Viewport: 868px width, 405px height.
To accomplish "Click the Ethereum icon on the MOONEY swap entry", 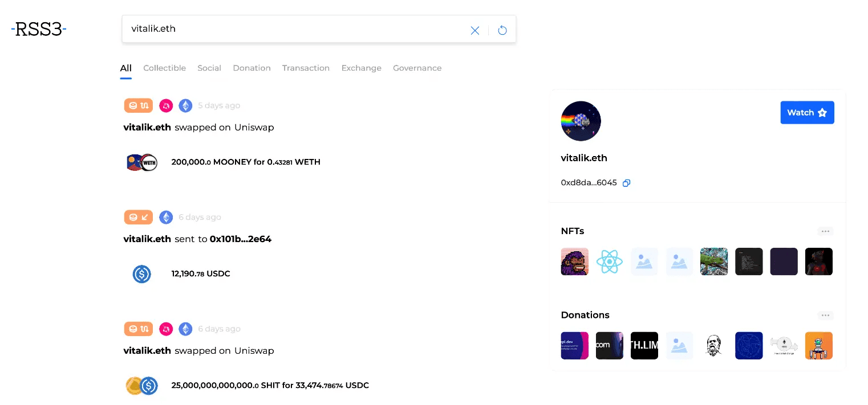I will tap(185, 105).
